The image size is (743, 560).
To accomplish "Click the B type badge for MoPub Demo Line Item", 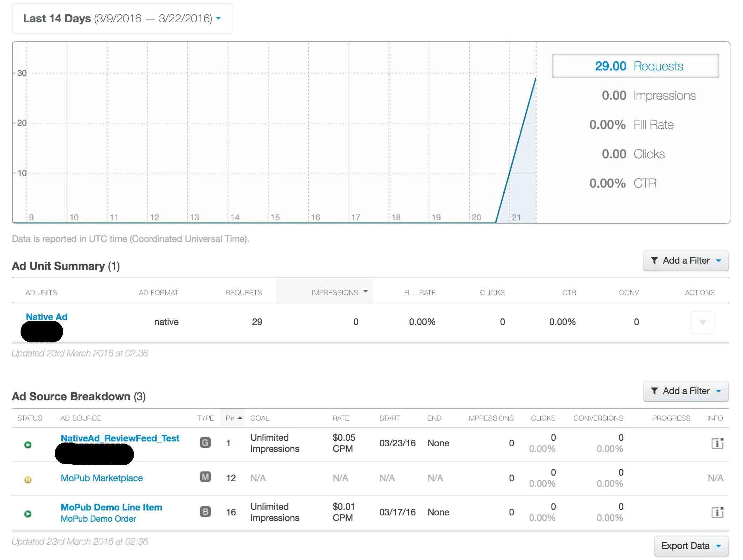I will pos(205,512).
